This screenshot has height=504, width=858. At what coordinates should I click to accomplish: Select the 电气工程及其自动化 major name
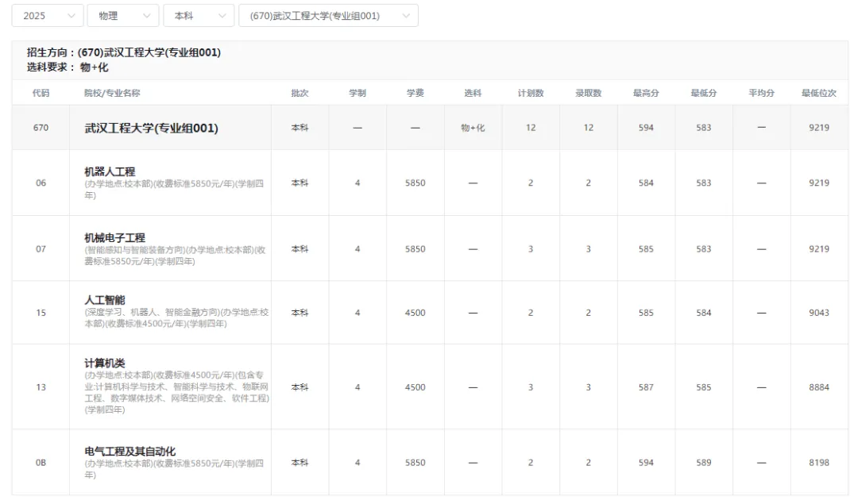click(130, 452)
